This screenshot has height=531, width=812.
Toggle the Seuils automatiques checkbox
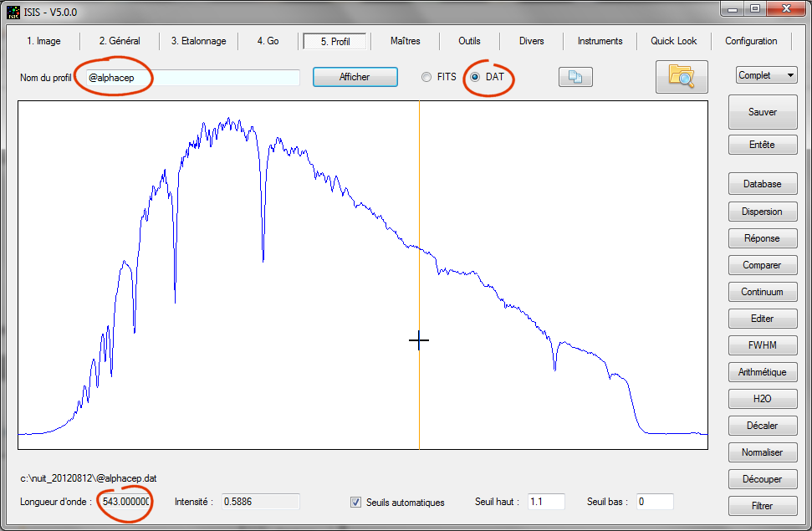coord(355,502)
